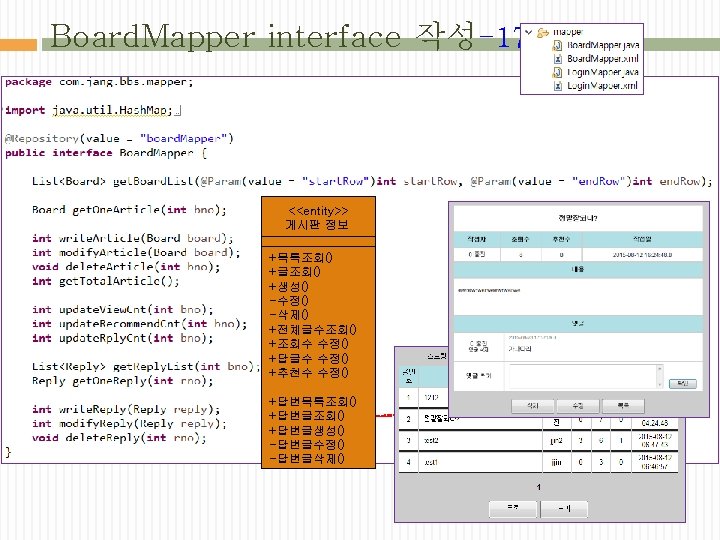Click +추천수 수정() in the entity box
720x540 pixels.
click(309, 373)
